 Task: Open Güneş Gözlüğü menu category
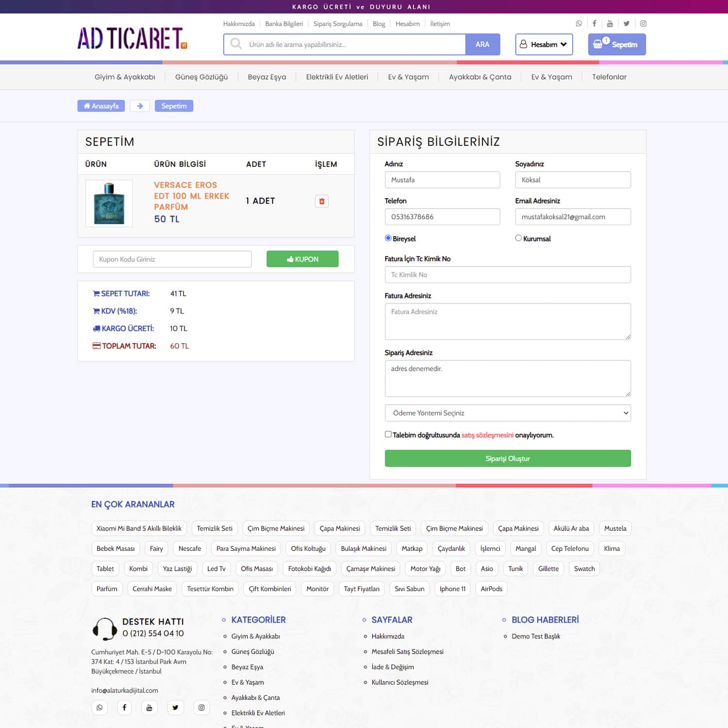click(x=201, y=77)
